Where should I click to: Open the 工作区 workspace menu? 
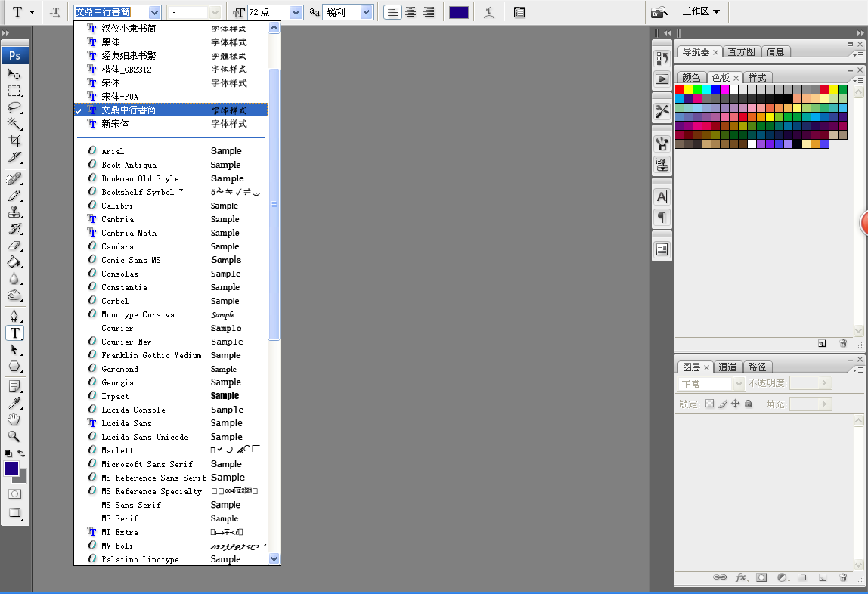tap(701, 11)
